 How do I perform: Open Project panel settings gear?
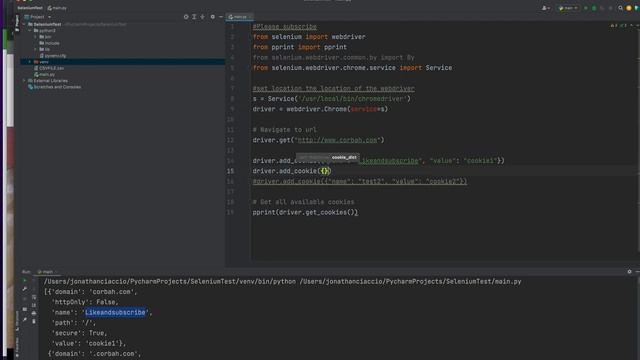(x=213, y=17)
